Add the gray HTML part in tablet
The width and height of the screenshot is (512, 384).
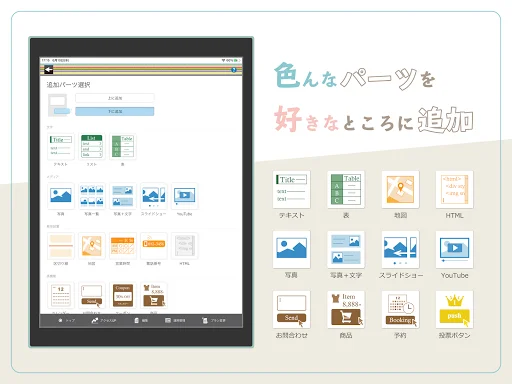point(185,246)
